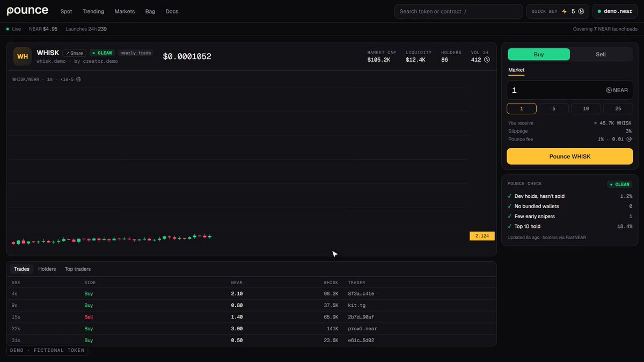644x362 pixels.
Task: Click the checkmark beside Few early snipers
Action: tap(510, 217)
